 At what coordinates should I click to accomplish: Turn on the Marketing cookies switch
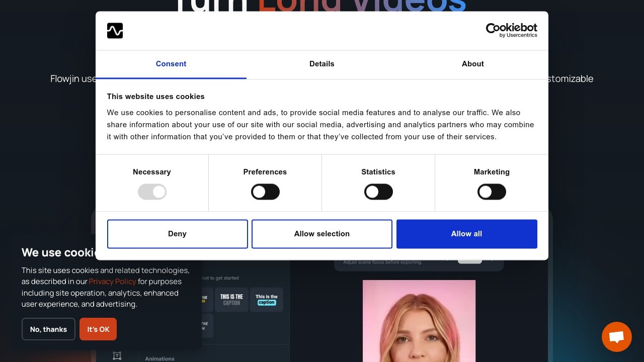coord(492,192)
